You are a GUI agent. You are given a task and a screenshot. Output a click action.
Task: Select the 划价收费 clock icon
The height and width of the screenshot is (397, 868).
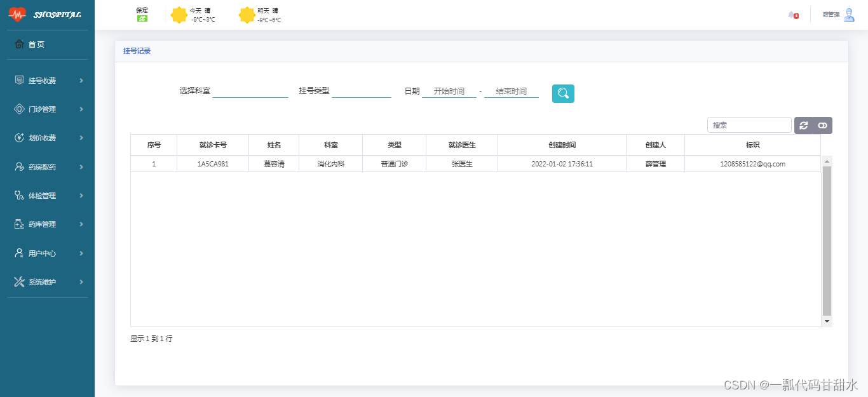[x=19, y=138]
